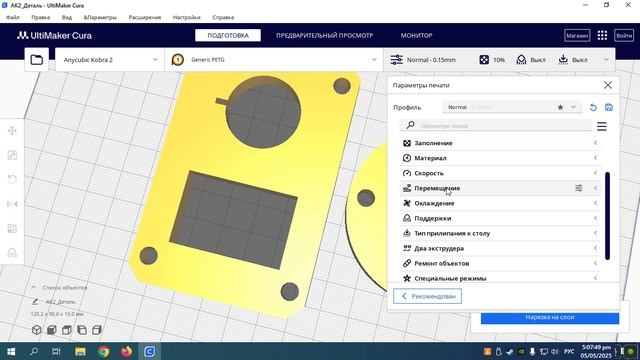Switch to 3D perspective view cube icon
The height and width of the screenshot is (360, 640).
(x=37, y=330)
